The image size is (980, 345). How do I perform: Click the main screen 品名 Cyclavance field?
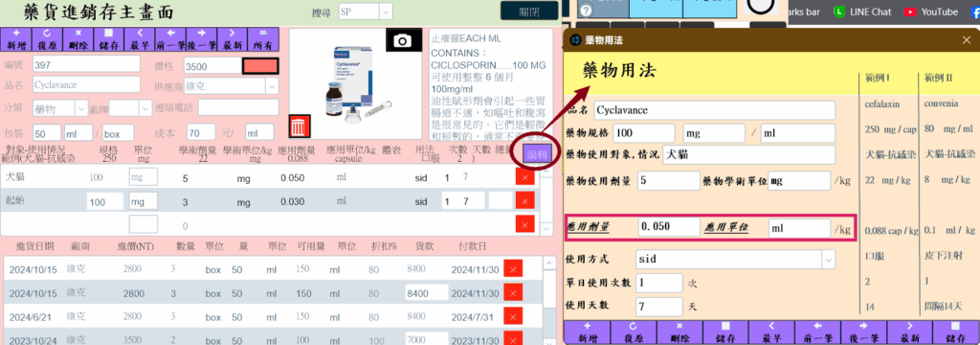tap(86, 85)
